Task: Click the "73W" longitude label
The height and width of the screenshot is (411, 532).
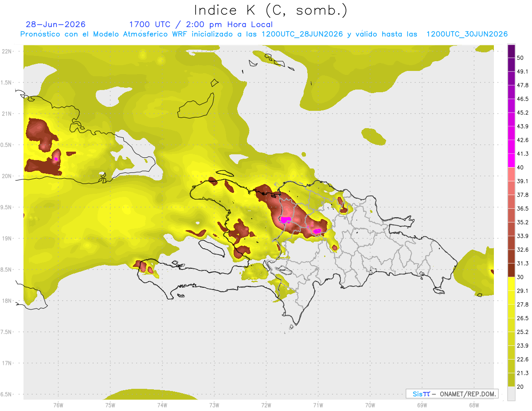Action: 214,405
